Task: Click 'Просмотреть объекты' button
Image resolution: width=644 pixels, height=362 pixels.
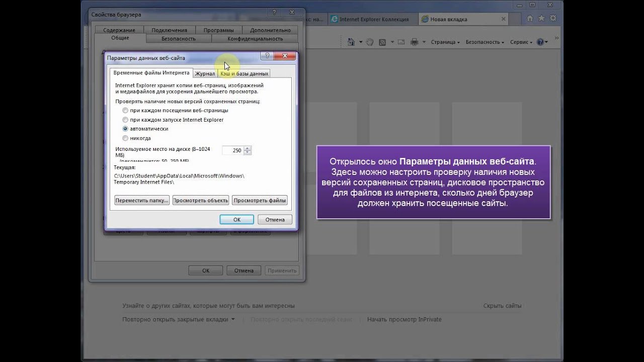Action: [200, 200]
